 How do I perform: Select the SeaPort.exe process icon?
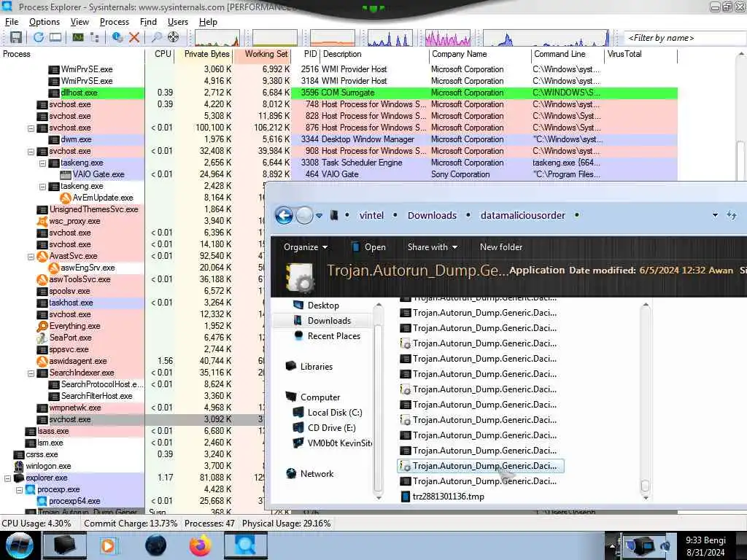point(42,338)
